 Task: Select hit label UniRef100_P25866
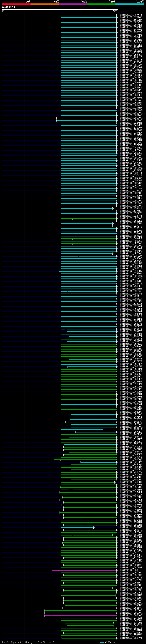click(131, 93)
